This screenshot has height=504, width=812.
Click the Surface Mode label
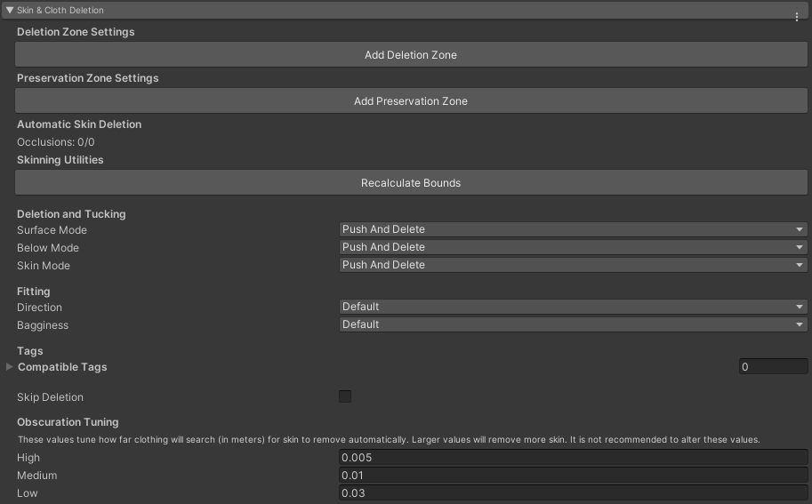point(52,230)
